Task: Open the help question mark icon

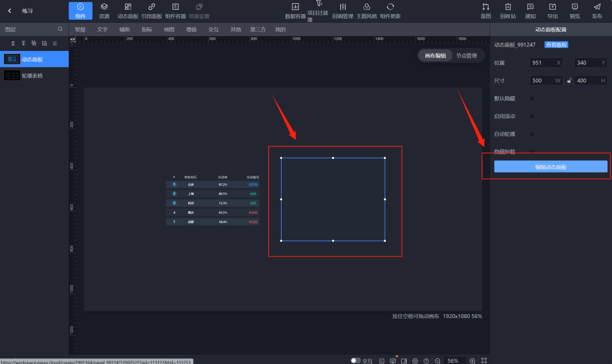Action: [426, 361]
